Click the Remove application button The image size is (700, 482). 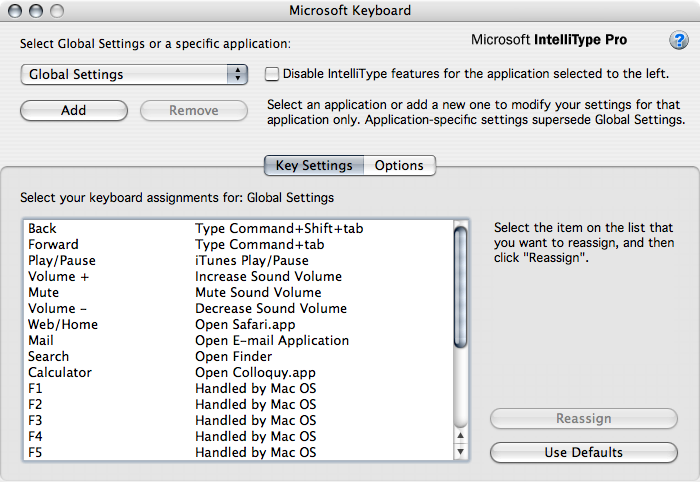pos(194,110)
